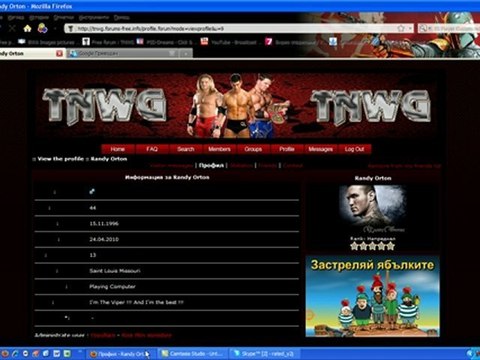Click the Profile forum nav button
This screenshot has width=480, height=360.
[287, 149]
